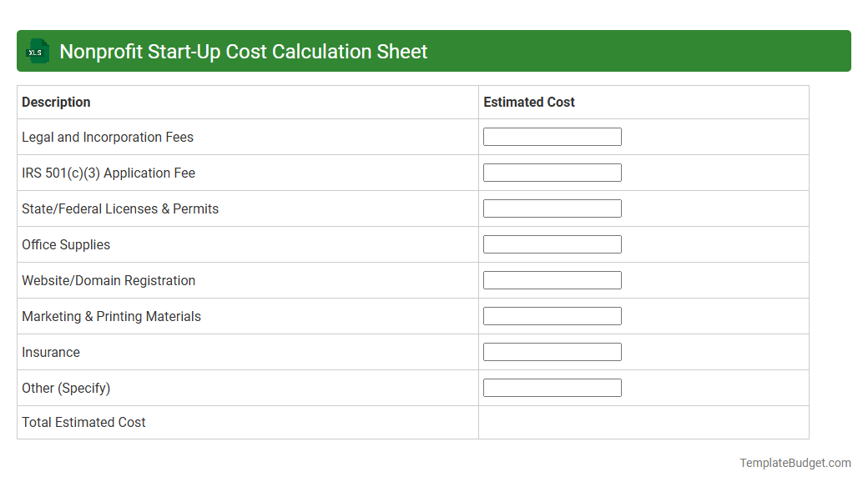Viewport: 868px width, 487px height.
Task: Click the Insurance estimated cost box
Action: pos(552,351)
